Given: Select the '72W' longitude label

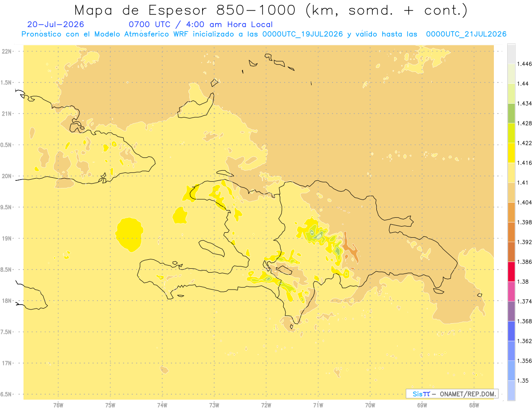Looking at the screenshot, I should pyautogui.click(x=266, y=405).
